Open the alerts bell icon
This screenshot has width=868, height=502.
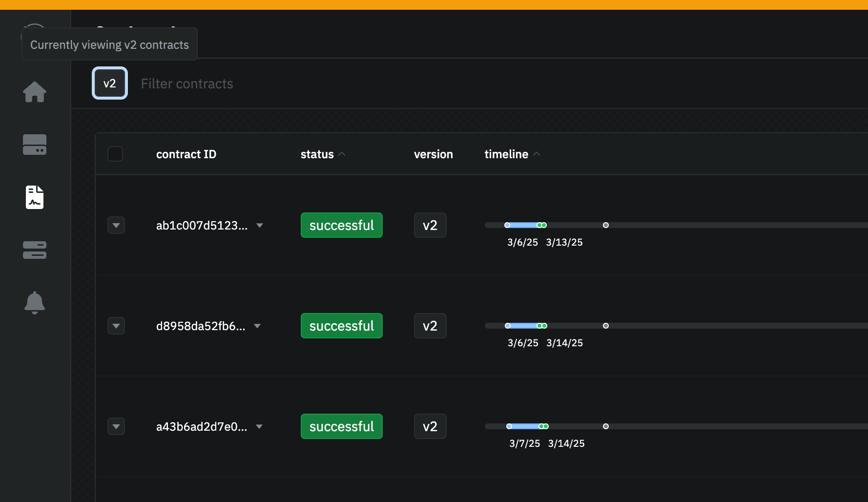coord(35,303)
